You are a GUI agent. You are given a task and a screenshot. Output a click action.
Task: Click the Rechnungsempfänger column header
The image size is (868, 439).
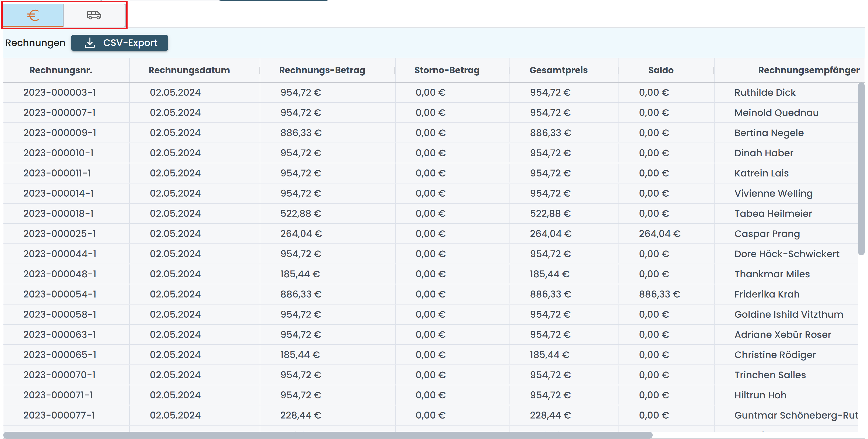[808, 70]
